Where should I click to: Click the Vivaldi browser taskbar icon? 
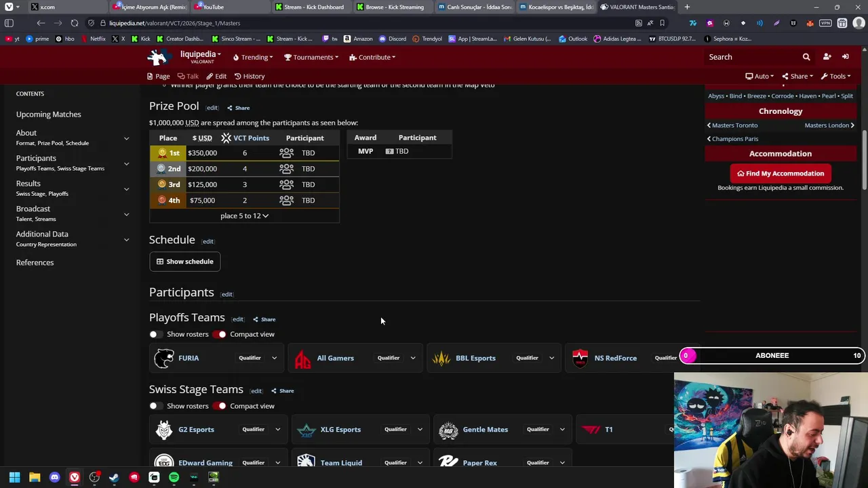coord(75,478)
